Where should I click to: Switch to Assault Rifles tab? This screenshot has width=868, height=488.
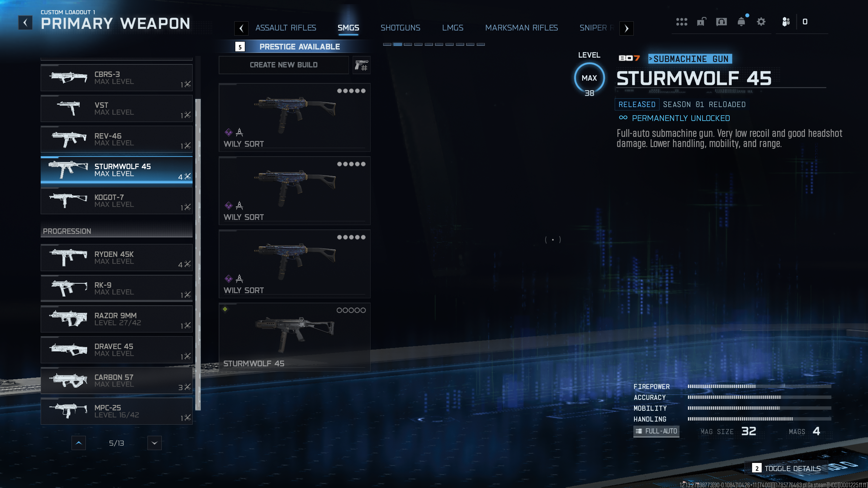[285, 28]
